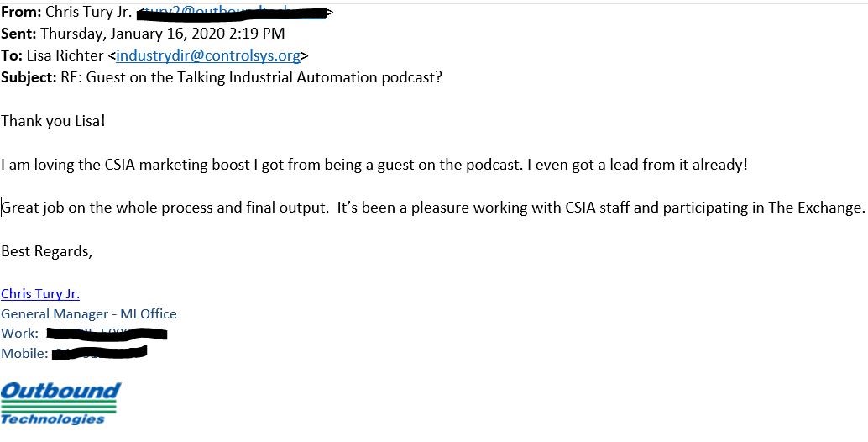Click the Outbound Technologies logo image
Screen dimensions: 868x442
pos(60,403)
